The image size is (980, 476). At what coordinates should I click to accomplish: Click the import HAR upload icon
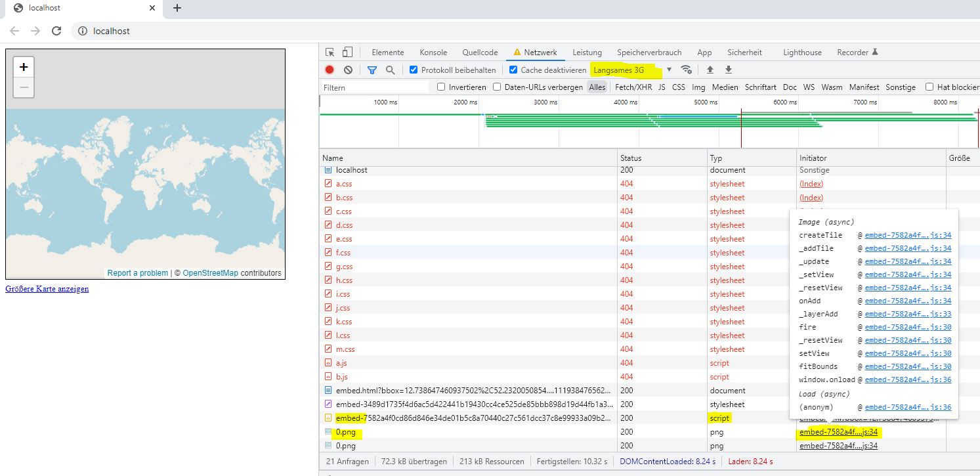point(710,70)
